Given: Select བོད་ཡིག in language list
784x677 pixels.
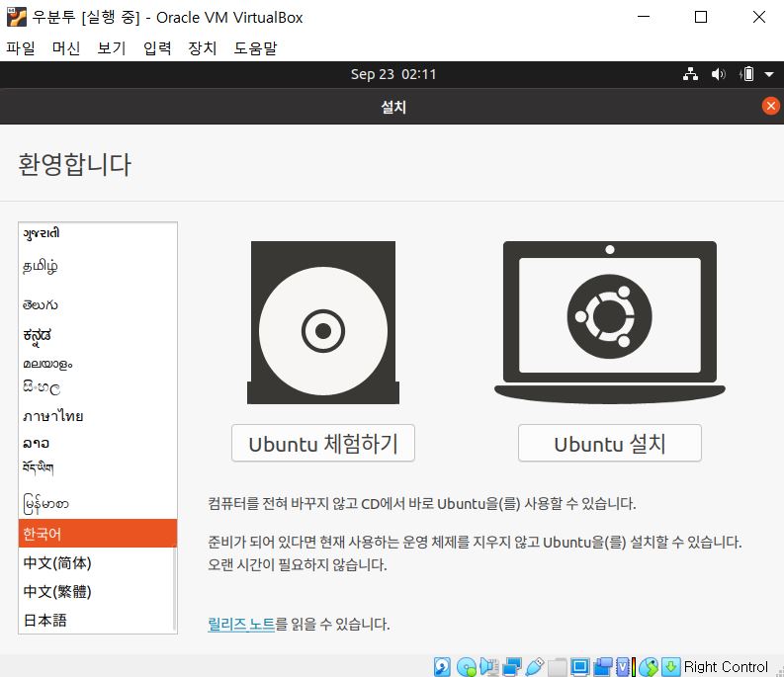Looking at the screenshot, I should [96, 467].
